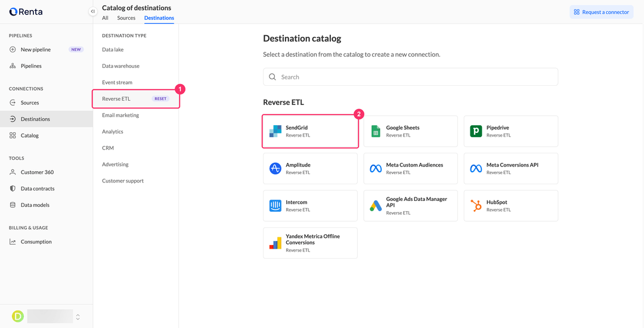The image size is (644, 328).
Task: Click the green D user avatar
Action: click(18, 316)
